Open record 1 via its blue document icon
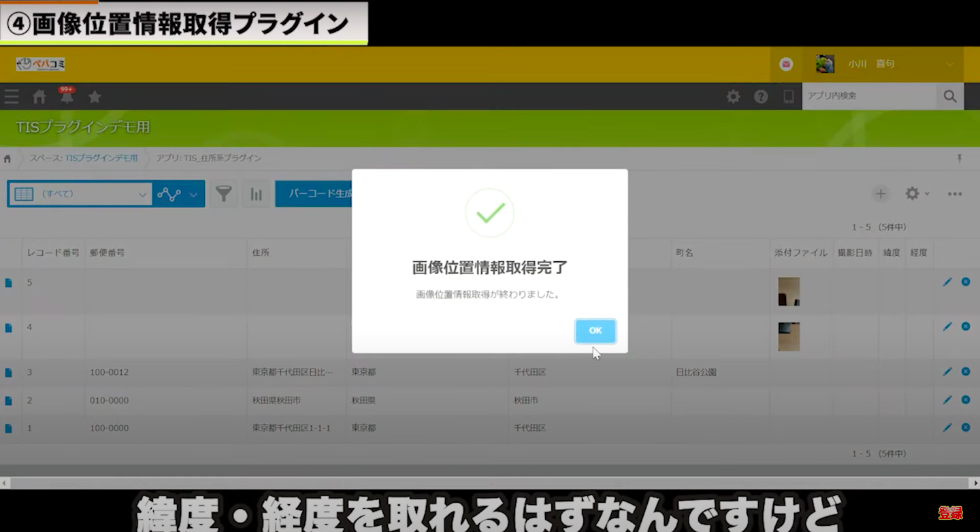The image size is (980, 532). pyautogui.click(x=9, y=428)
